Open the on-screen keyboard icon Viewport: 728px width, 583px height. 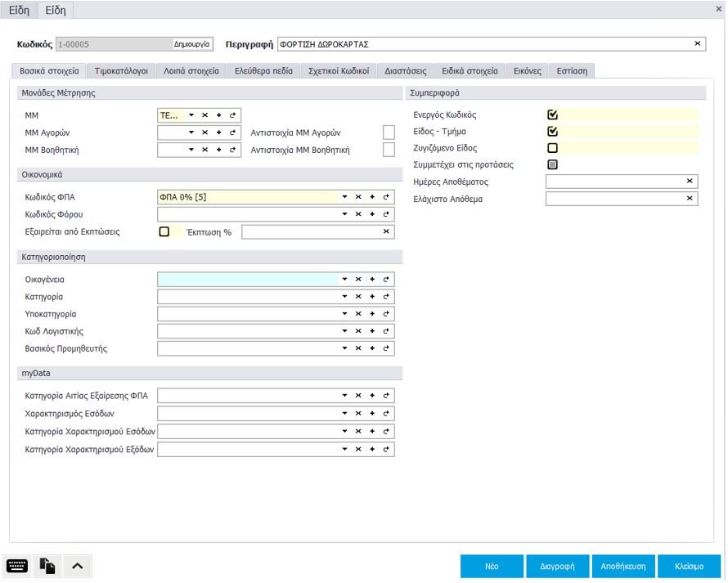click(17, 566)
